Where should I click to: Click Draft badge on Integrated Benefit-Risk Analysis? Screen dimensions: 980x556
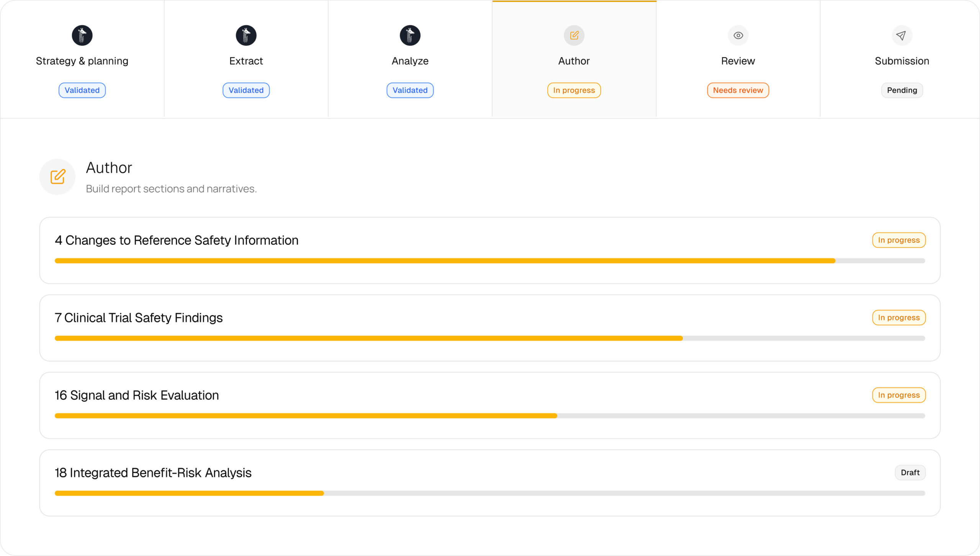pos(910,473)
